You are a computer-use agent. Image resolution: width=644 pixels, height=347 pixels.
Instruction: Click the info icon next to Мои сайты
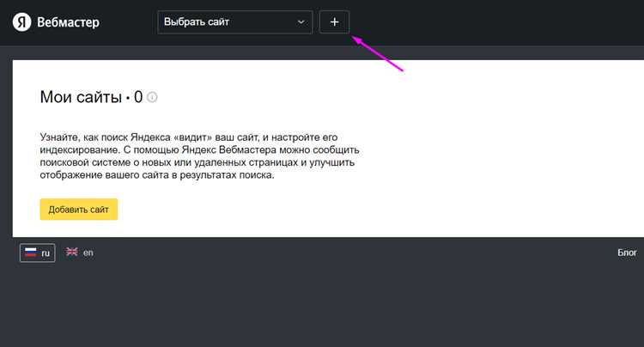[x=152, y=97]
